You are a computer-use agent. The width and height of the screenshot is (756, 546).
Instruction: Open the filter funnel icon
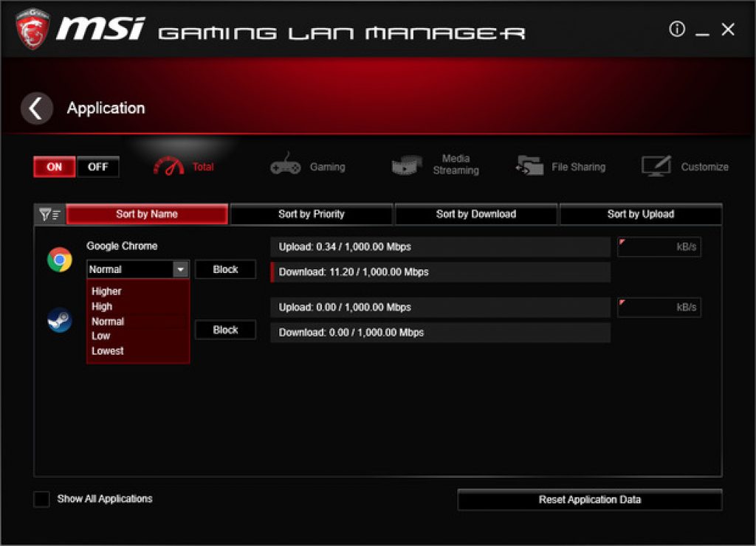[49, 215]
